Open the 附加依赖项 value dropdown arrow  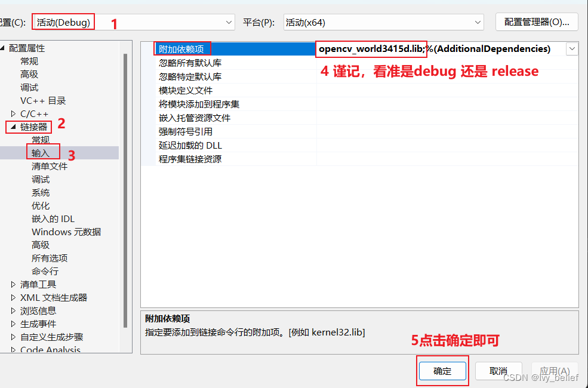(572, 49)
